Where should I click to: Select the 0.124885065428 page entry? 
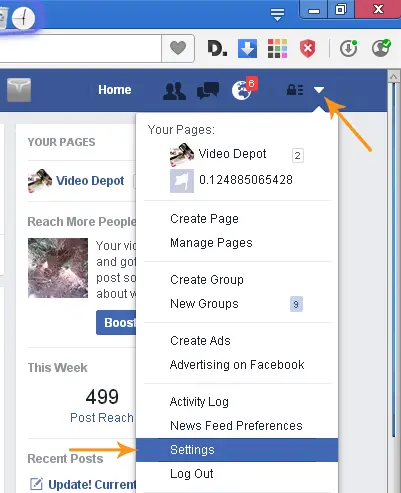(x=246, y=180)
